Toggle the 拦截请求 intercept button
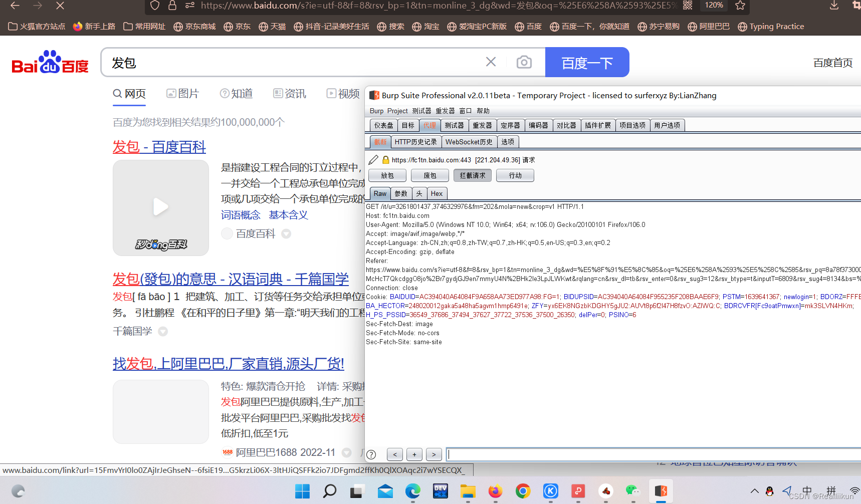The width and height of the screenshot is (861, 504). pos(472,175)
